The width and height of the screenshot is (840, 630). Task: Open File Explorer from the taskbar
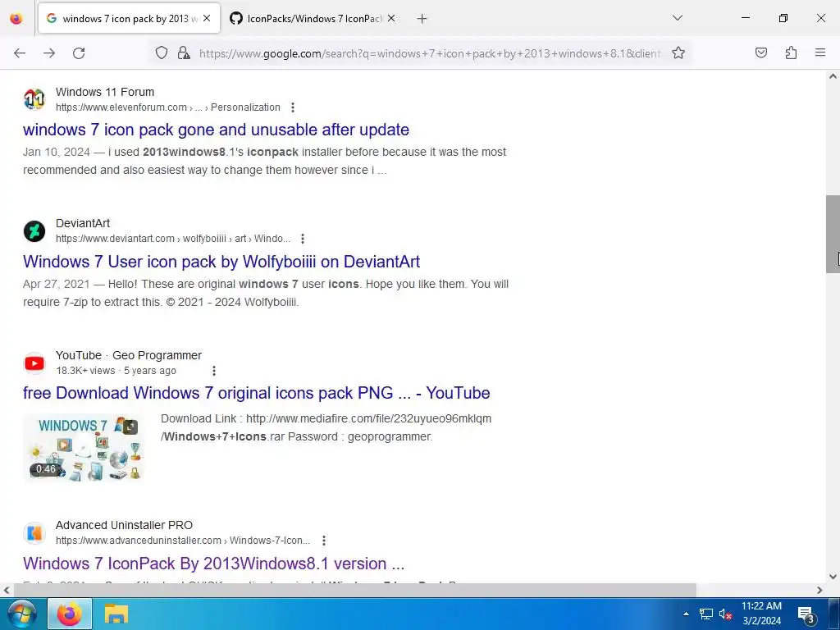point(116,614)
